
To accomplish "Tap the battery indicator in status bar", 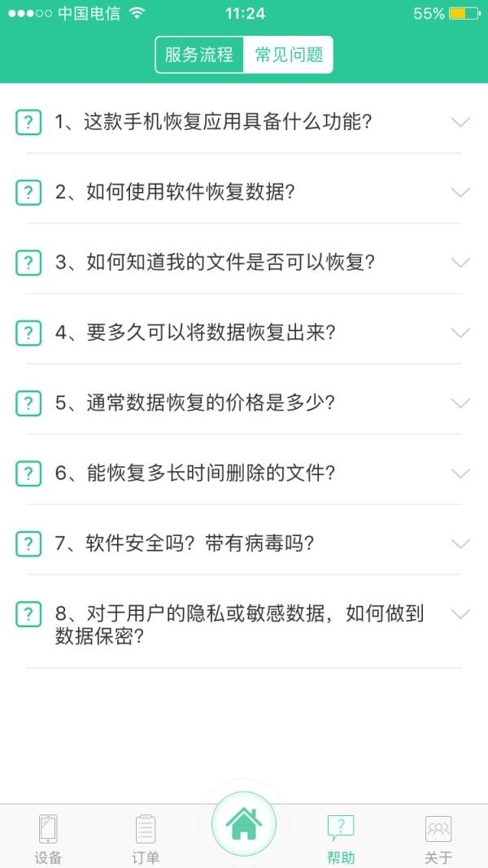I will pyautogui.click(x=463, y=14).
